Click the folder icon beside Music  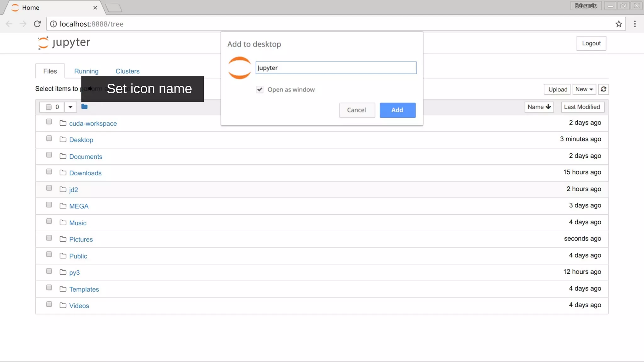(63, 222)
